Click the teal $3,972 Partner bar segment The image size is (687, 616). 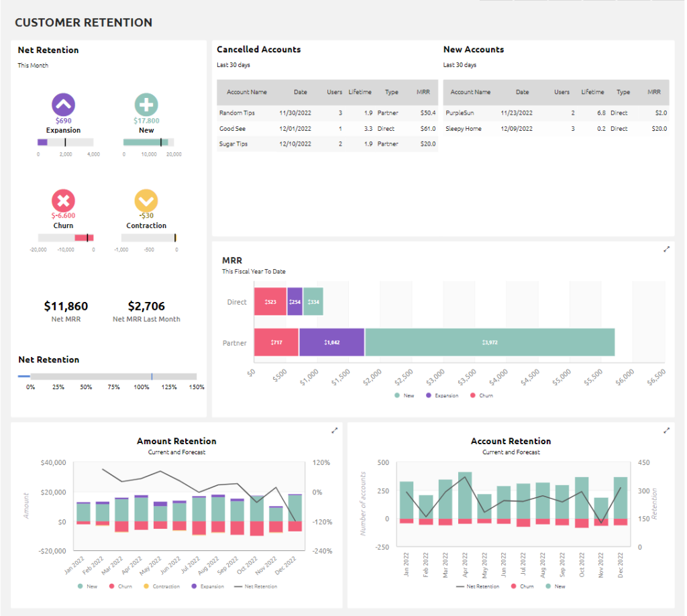pos(490,342)
